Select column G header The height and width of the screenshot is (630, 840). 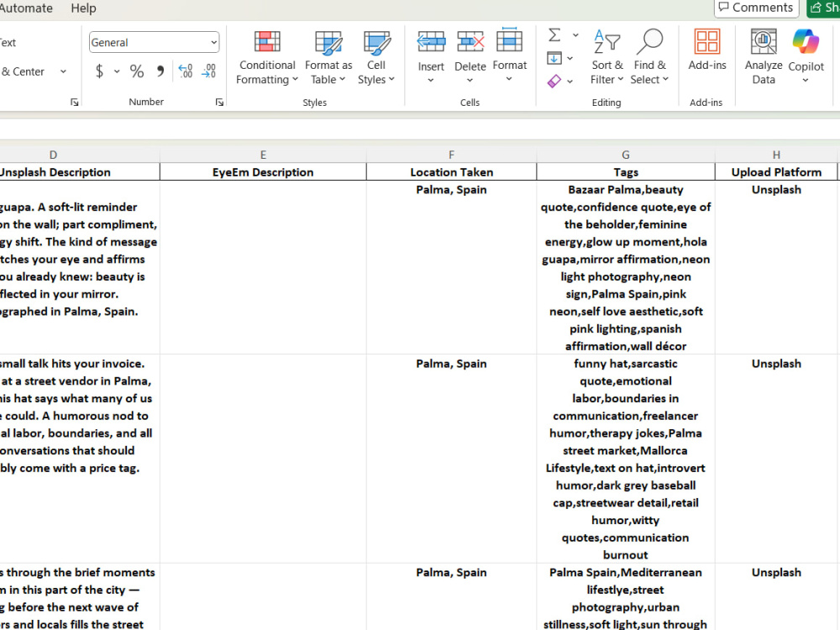tap(626, 155)
